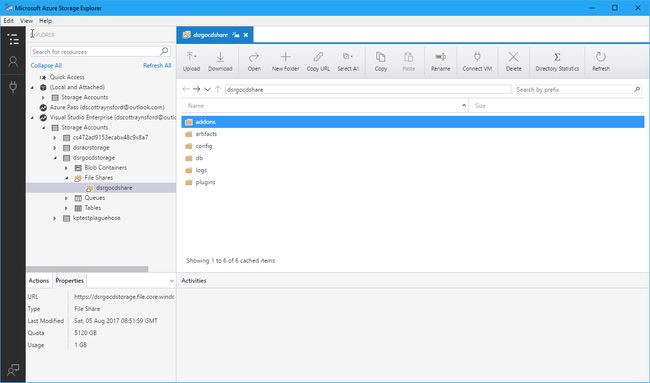The image size is (650, 383).
Task: Go forward with the right arrow
Action: [x=196, y=89]
